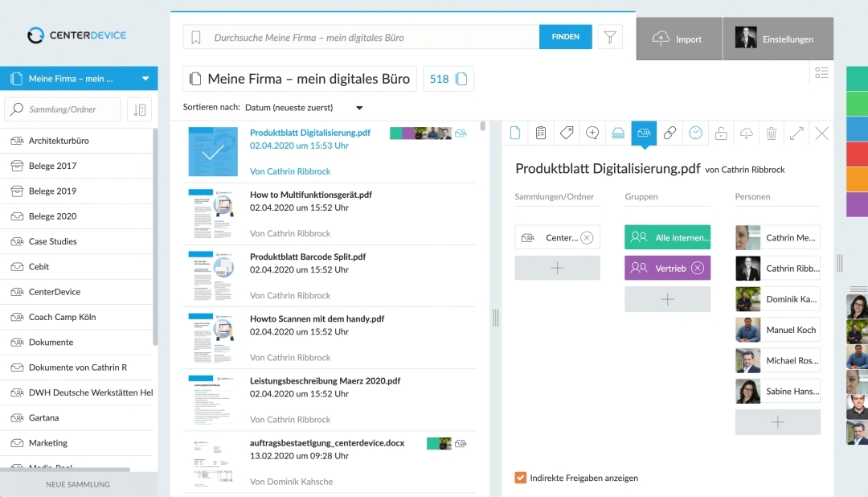This screenshot has height=497, width=868.
Task: Open Belege 2017 collection
Action: [x=76, y=166]
